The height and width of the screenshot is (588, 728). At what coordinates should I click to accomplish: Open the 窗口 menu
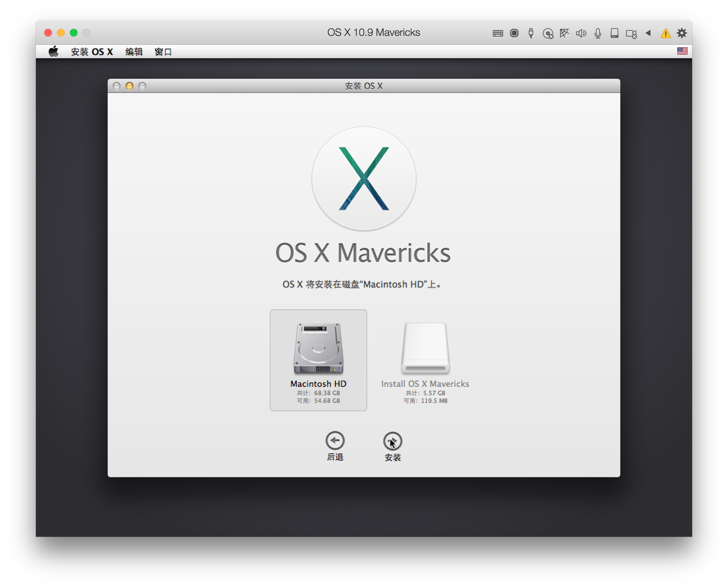(163, 52)
